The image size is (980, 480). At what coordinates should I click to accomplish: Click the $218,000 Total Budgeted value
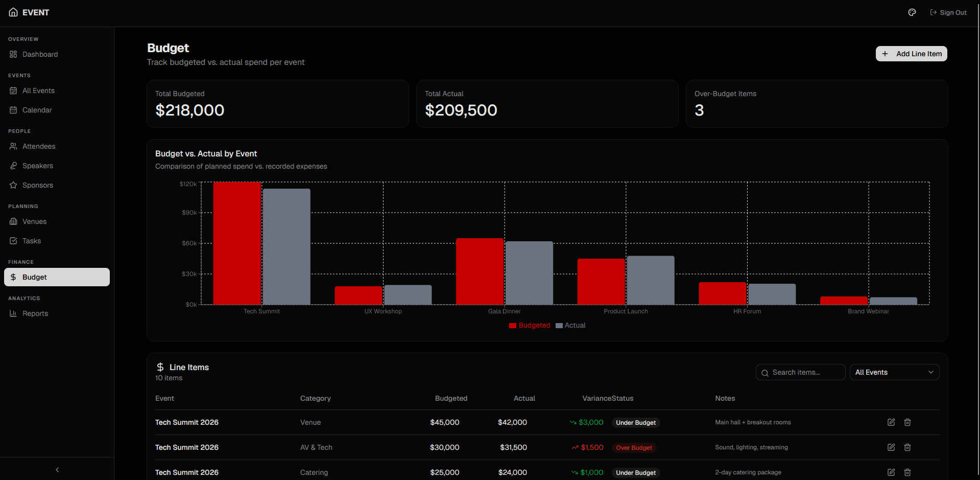point(190,110)
